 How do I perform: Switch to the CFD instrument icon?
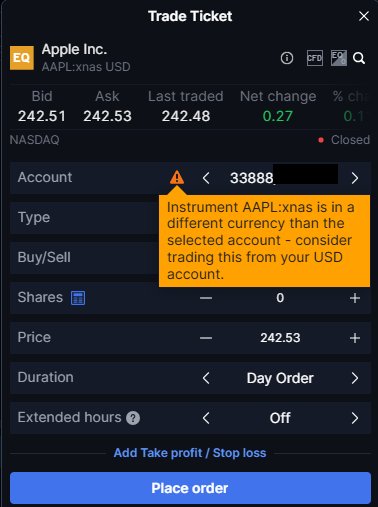(x=315, y=58)
